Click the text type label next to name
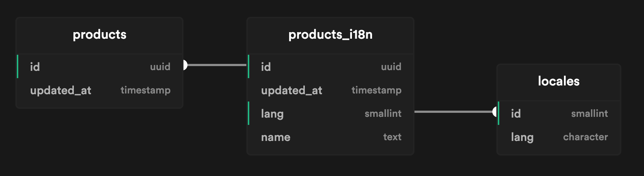Image resolution: width=644 pixels, height=176 pixels. coord(392,137)
